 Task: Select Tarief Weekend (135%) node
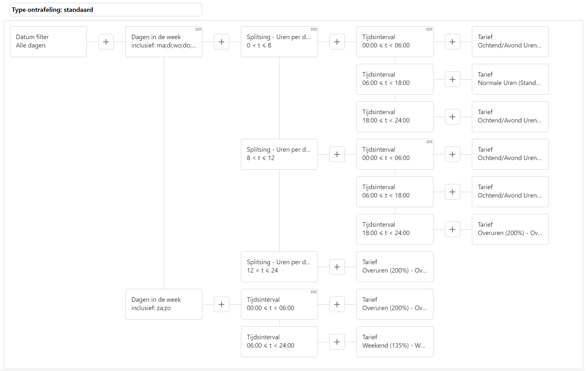(395, 342)
